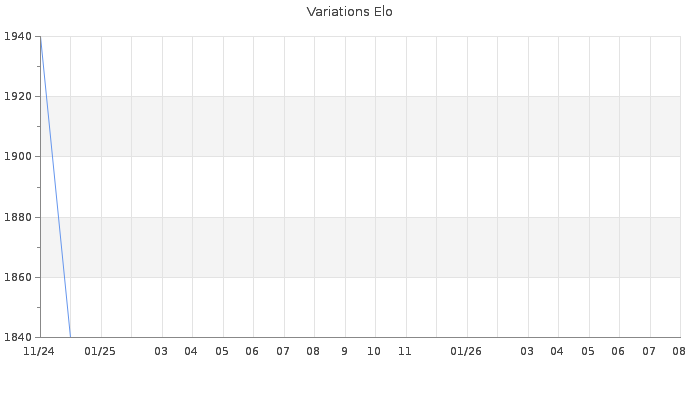Screen dimensions: 700x400
Task: Click the 1900 y-axis label
Action: (18, 157)
